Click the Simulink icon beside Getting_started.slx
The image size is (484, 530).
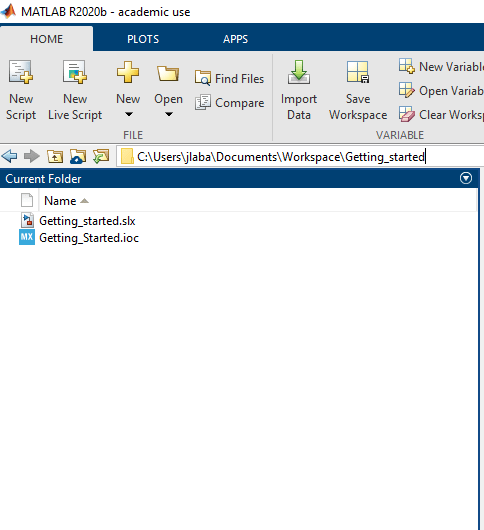27,220
